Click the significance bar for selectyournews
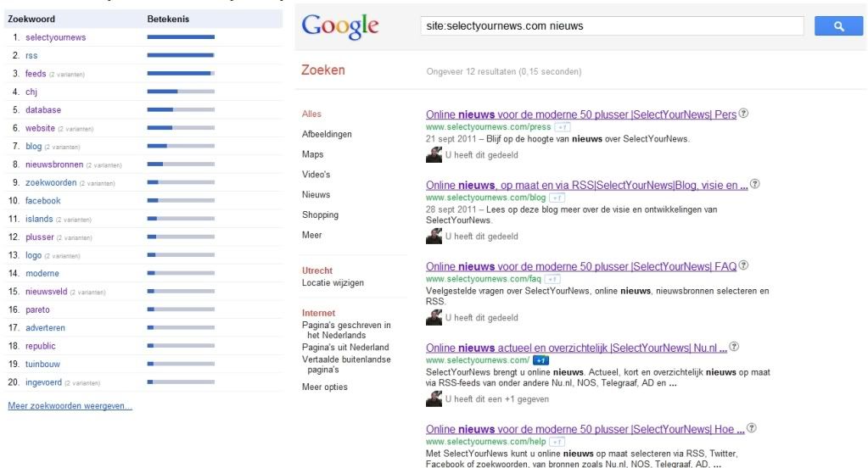Image resolution: width=868 pixels, height=468 pixels. (x=181, y=37)
